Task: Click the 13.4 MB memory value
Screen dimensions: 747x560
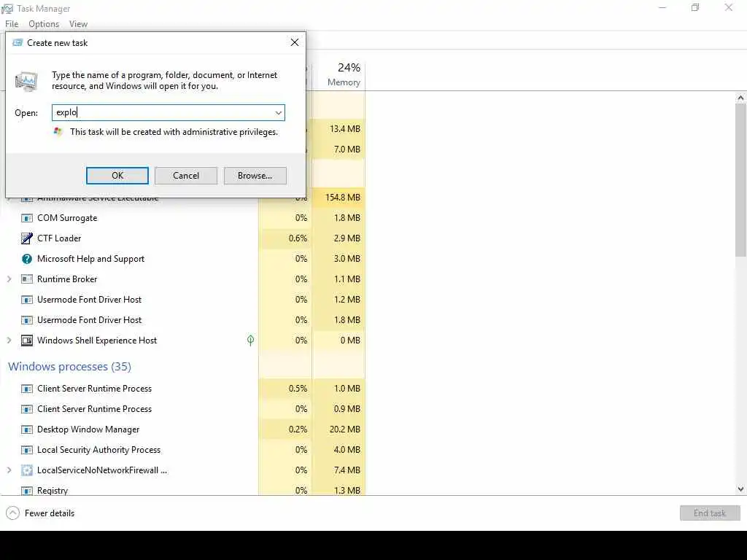Action: click(x=345, y=129)
